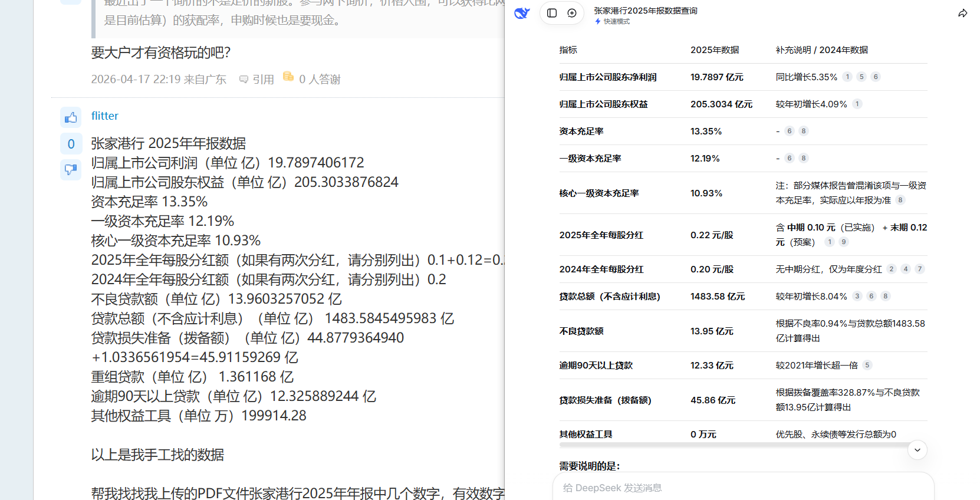Open the flitter user profile link
980x500 pixels.
[x=104, y=116]
